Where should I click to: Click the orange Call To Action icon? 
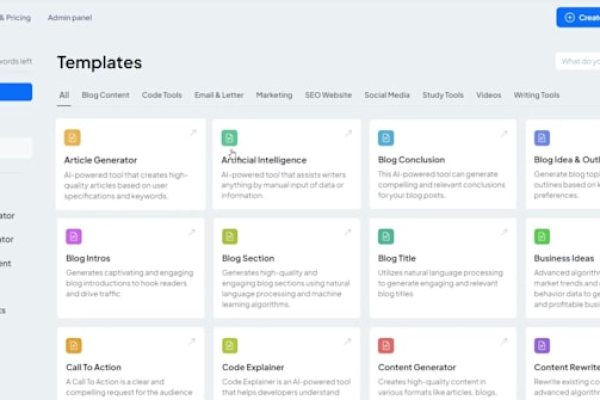(73, 345)
